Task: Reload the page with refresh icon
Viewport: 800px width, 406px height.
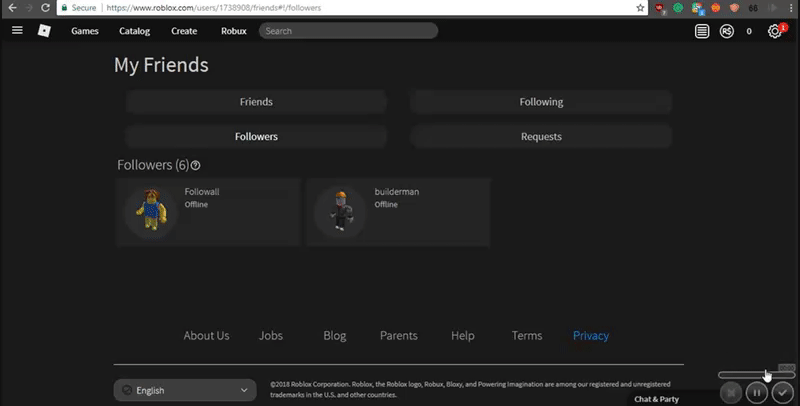Action: (x=45, y=8)
